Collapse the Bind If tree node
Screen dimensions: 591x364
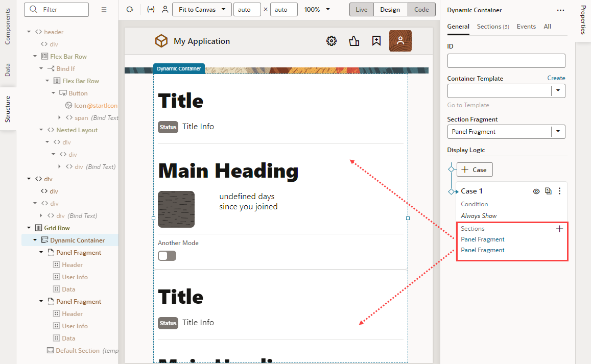pos(41,68)
